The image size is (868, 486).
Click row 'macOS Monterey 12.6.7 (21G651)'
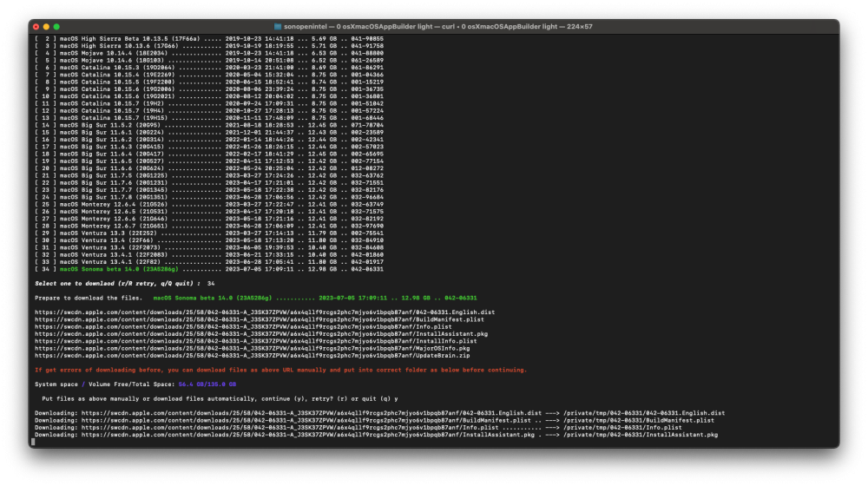point(209,226)
